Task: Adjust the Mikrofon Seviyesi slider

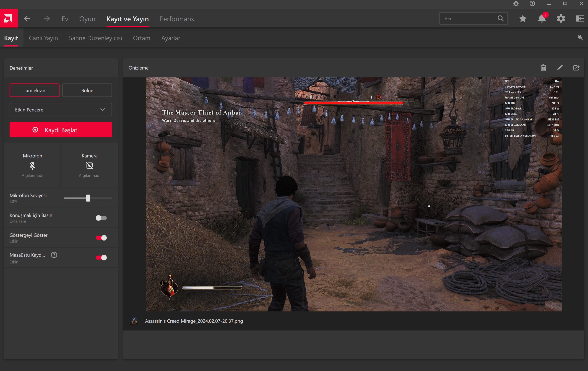Action: point(88,198)
